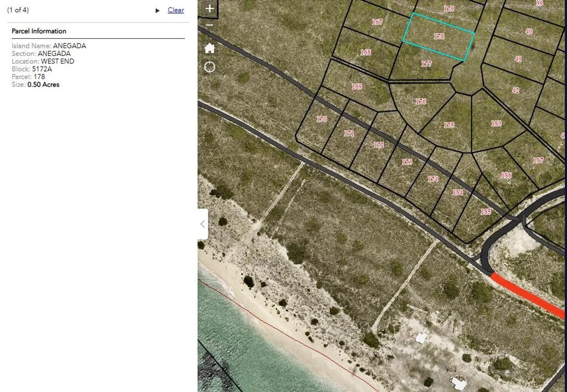Image resolution: width=567 pixels, height=392 pixels.
Task: Click on parcel 183
Action: click(x=496, y=124)
